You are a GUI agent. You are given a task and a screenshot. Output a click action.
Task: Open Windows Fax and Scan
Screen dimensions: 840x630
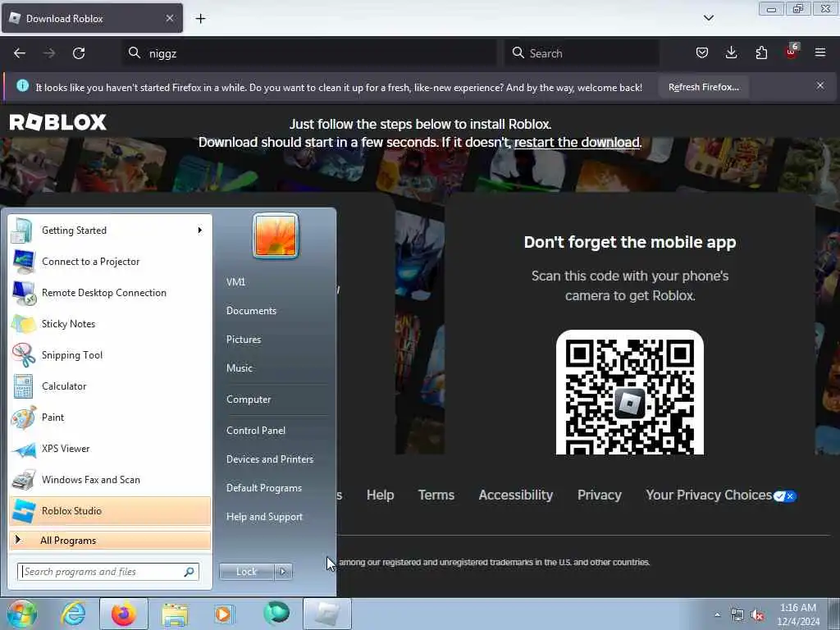pos(110,479)
